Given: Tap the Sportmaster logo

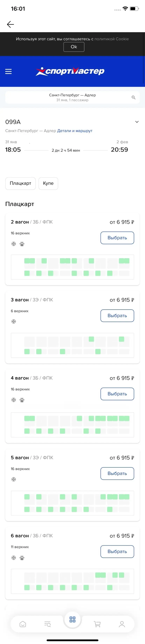Looking at the screenshot, I should coord(70,71).
